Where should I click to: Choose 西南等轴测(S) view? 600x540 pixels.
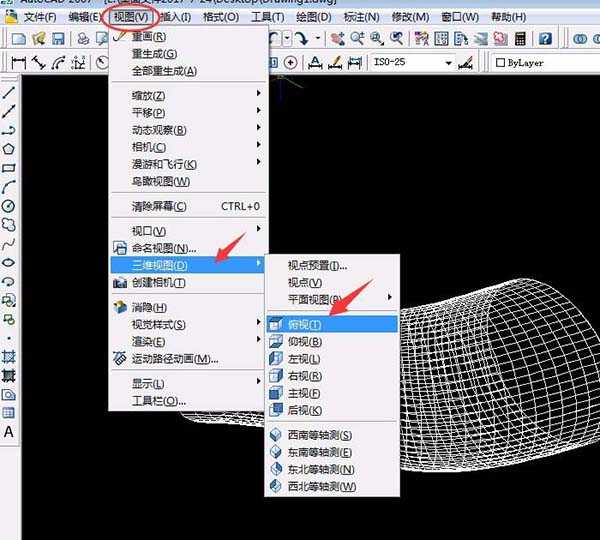pyautogui.click(x=332, y=435)
